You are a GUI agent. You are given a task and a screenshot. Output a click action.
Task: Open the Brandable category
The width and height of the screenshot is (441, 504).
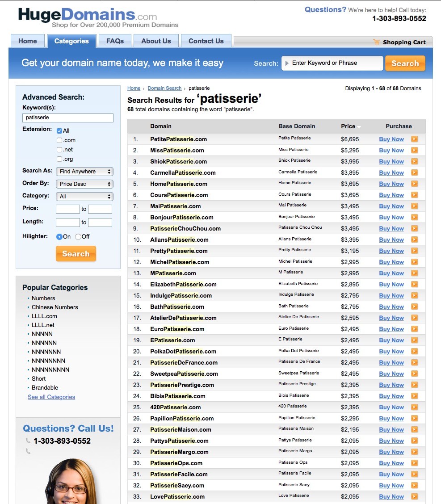click(45, 388)
